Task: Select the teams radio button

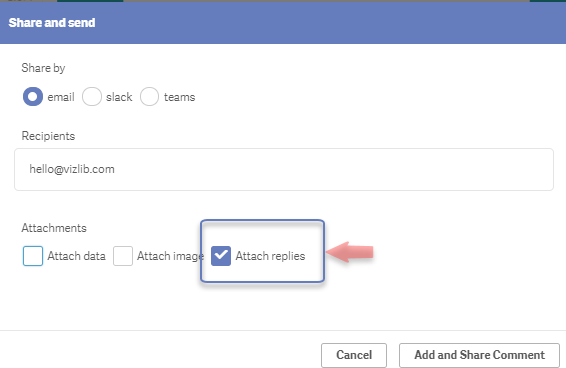Action: (149, 97)
